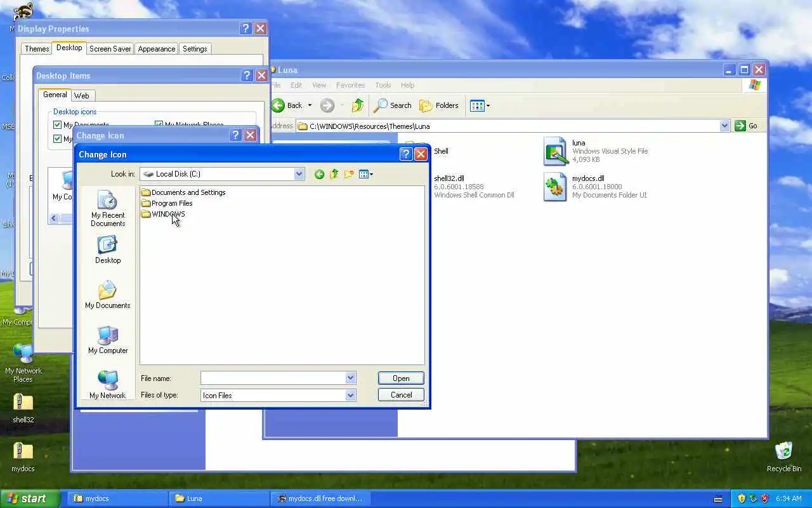Open My Network Places on the desktop

[23, 363]
